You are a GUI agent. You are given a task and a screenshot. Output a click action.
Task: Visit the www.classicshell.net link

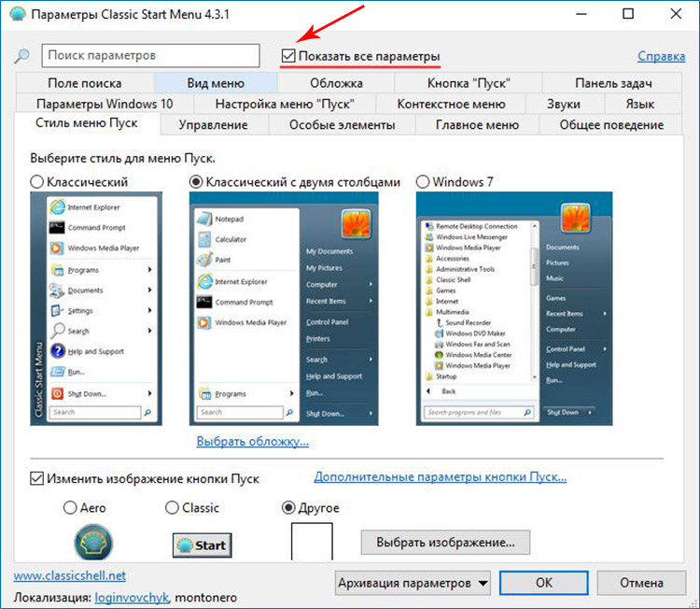[x=70, y=575]
